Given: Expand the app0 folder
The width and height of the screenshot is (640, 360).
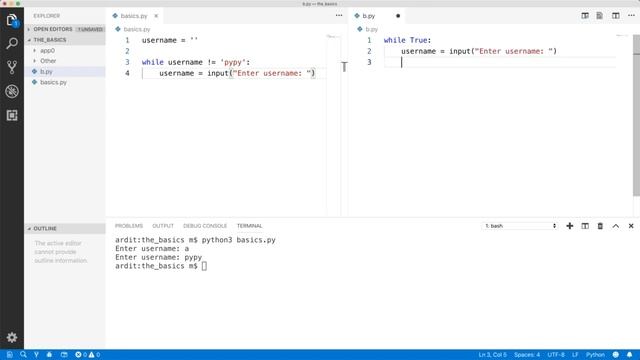Looking at the screenshot, I should (47, 51).
